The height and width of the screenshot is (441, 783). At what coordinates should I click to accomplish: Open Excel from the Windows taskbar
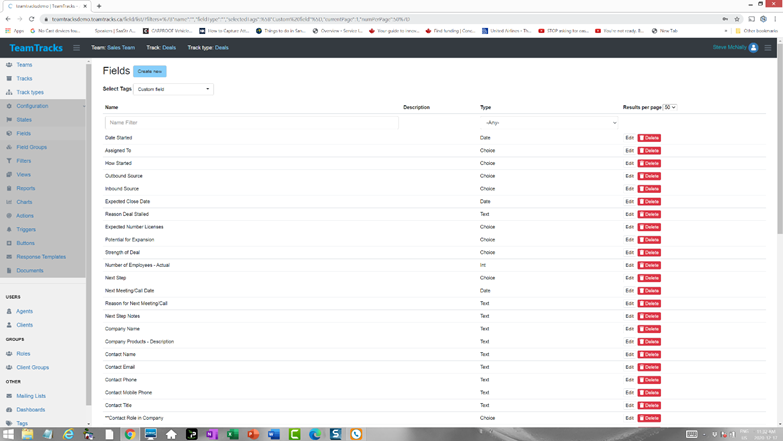232,434
